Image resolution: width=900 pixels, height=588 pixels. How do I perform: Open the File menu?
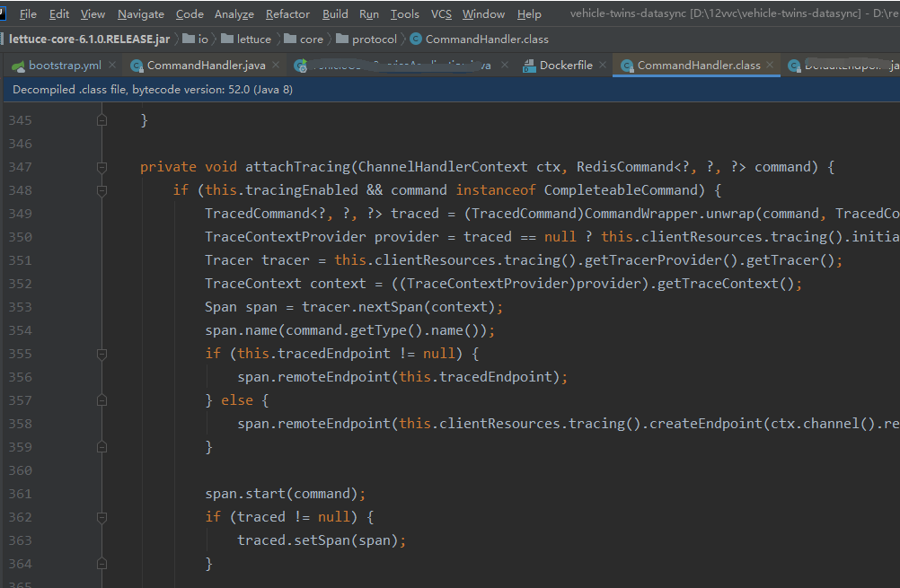(28, 13)
